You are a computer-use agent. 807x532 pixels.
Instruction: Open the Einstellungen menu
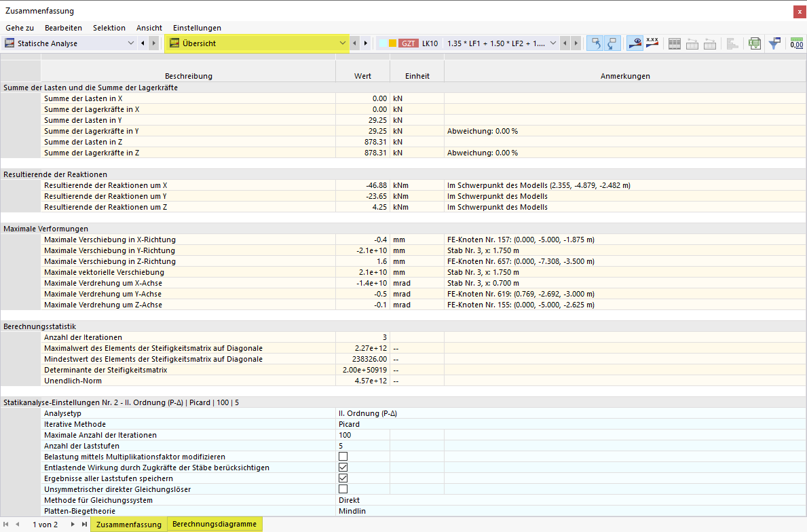(x=197, y=28)
